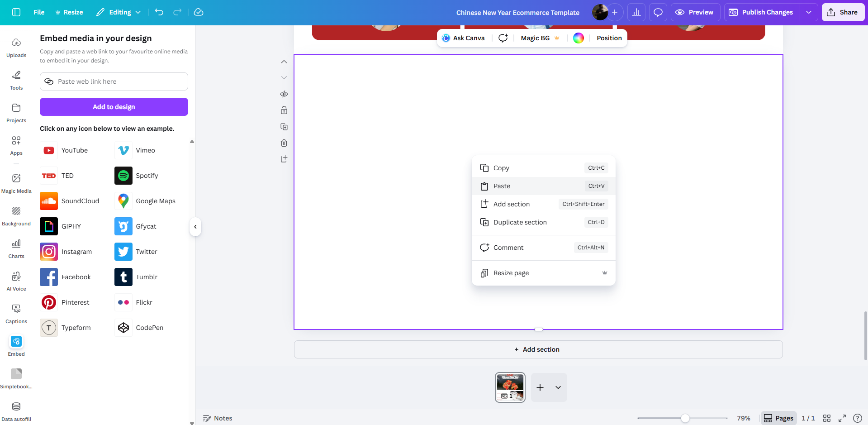Image resolution: width=868 pixels, height=425 pixels.
Task: Collapse the side panel with arrow
Action: click(195, 227)
